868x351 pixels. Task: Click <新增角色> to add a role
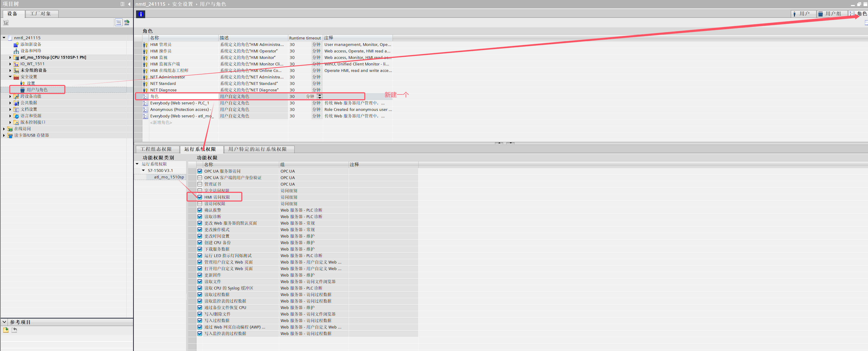tap(161, 123)
